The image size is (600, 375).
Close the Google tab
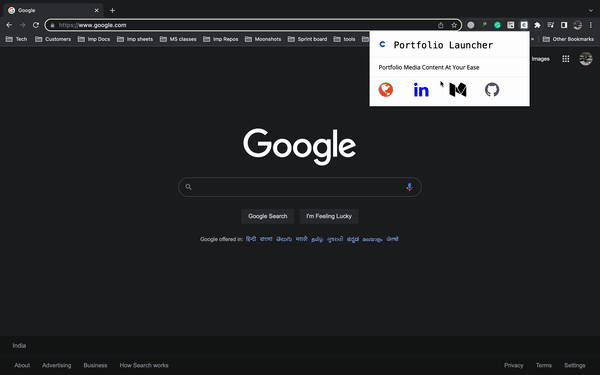point(96,10)
